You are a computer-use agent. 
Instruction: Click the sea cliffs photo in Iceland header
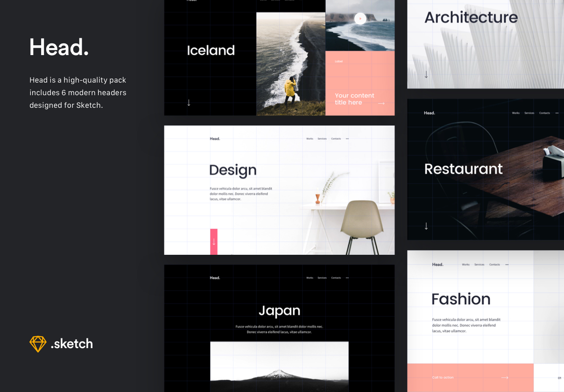pos(360,26)
